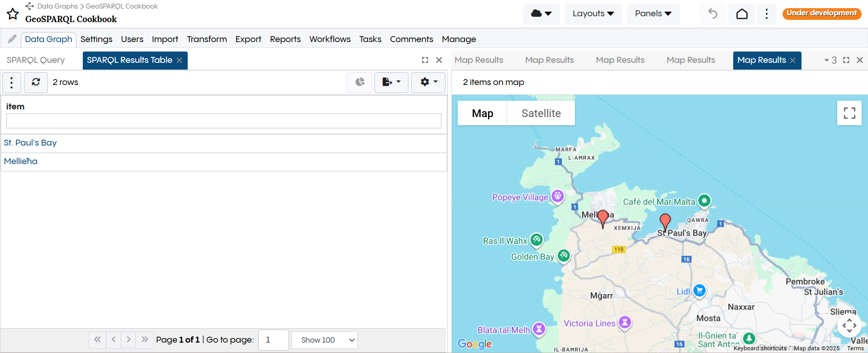Click the Mellieħa result link
The width and height of the screenshot is (868, 353).
21,161
